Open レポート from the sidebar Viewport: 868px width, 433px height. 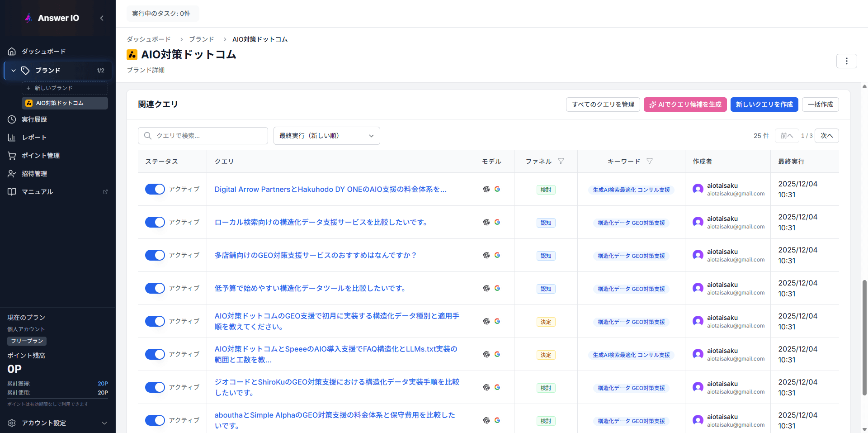pyautogui.click(x=34, y=138)
